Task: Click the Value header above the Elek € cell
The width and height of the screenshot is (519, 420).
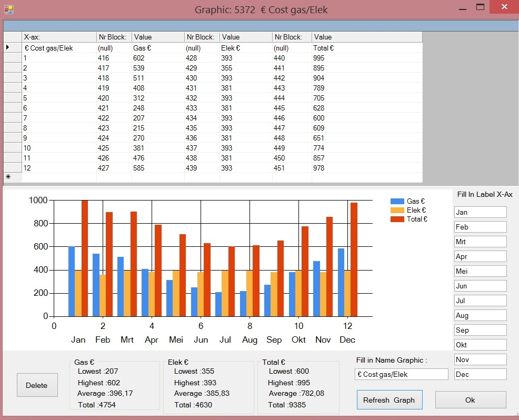Action: pyautogui.click(x=246, y=37)
